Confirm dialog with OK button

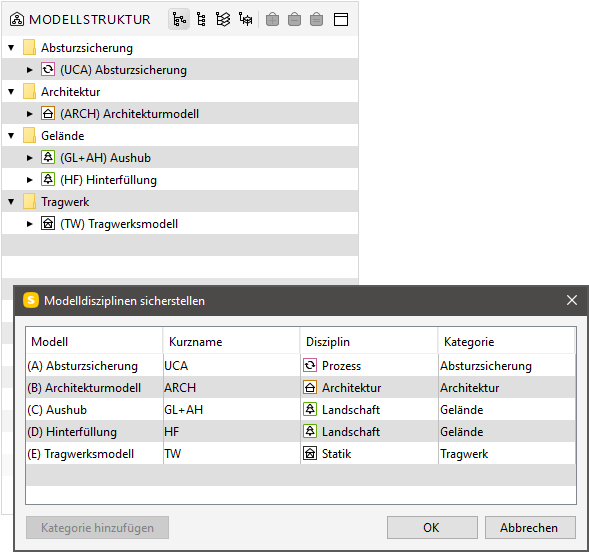[x=432, y=528]
